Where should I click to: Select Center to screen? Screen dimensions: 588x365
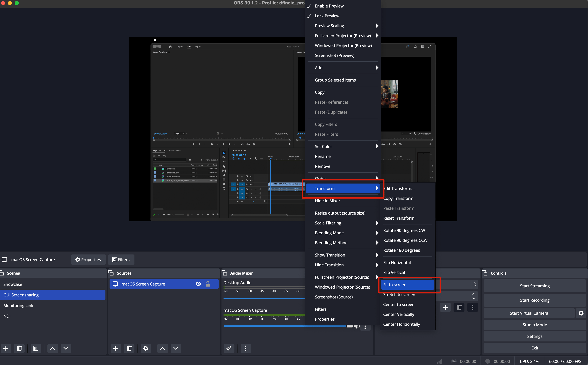coord(408,305)
